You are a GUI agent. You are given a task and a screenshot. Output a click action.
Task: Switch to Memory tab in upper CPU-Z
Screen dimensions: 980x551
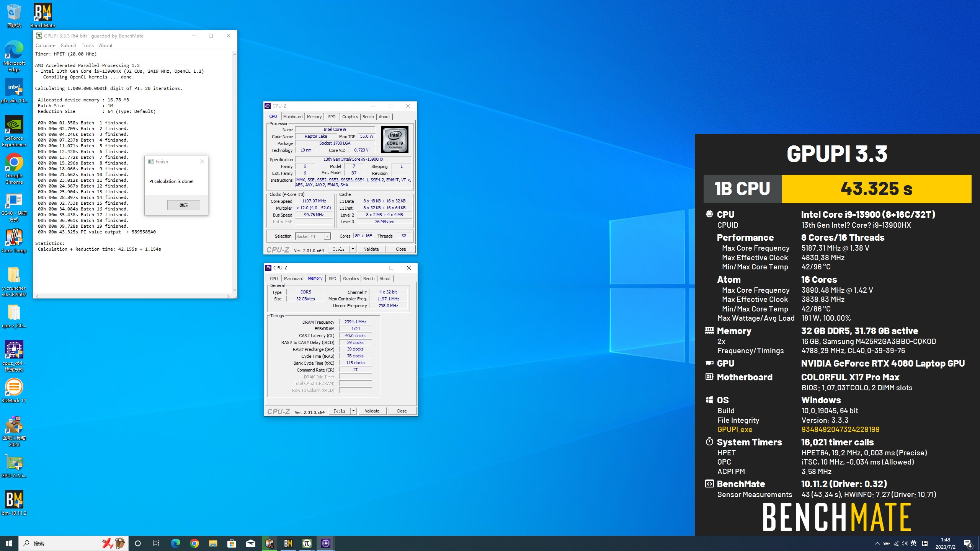click(314, 117)
